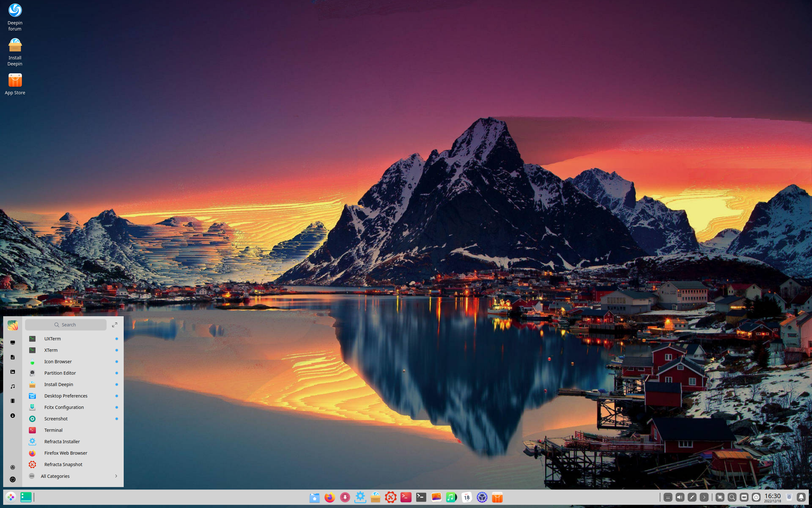Open the Calendar icon in the dock
Screen dimensions: 812x508
pyautogui.click(x=467, y=497)
